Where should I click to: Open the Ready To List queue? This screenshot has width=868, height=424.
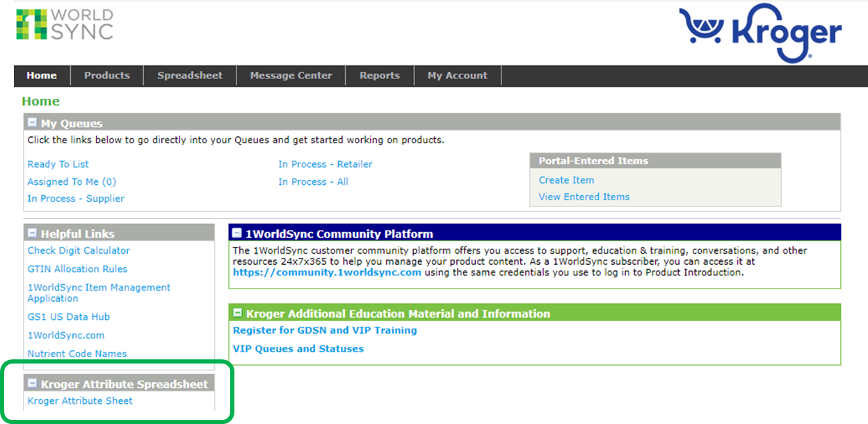point(58,164)
